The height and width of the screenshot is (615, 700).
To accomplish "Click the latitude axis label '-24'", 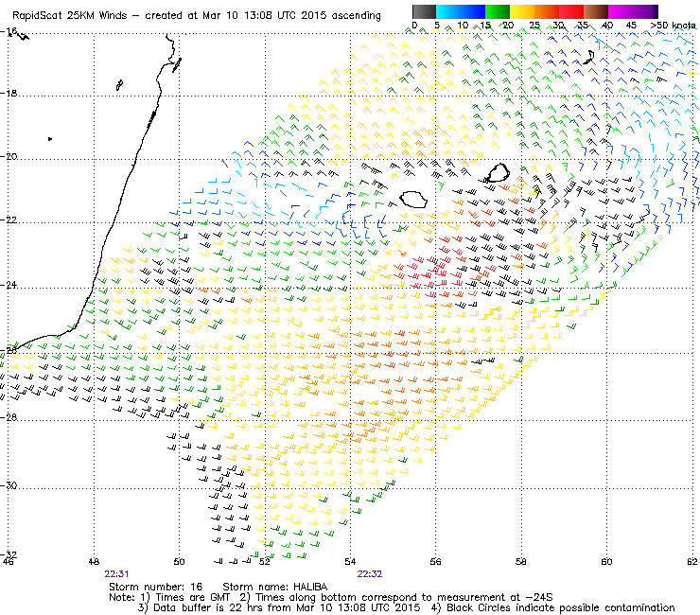I will pyautogui.click(x=9, y=285).
